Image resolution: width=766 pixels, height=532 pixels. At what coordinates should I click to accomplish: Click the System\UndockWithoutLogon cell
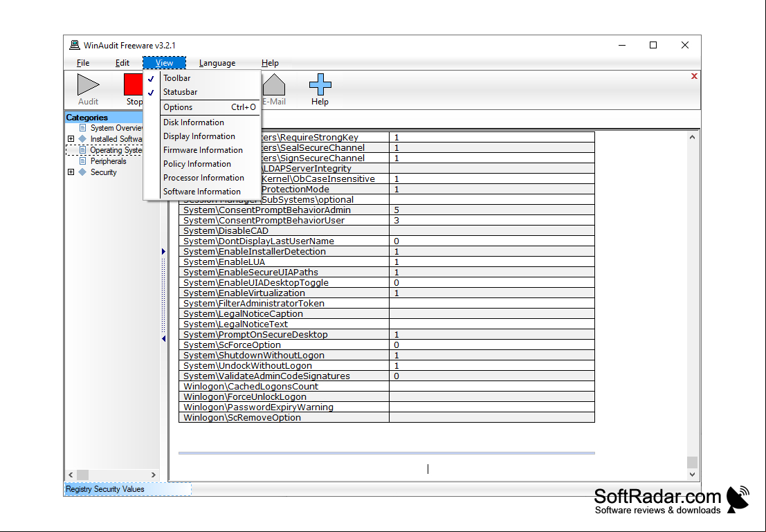tap(284, 366)
